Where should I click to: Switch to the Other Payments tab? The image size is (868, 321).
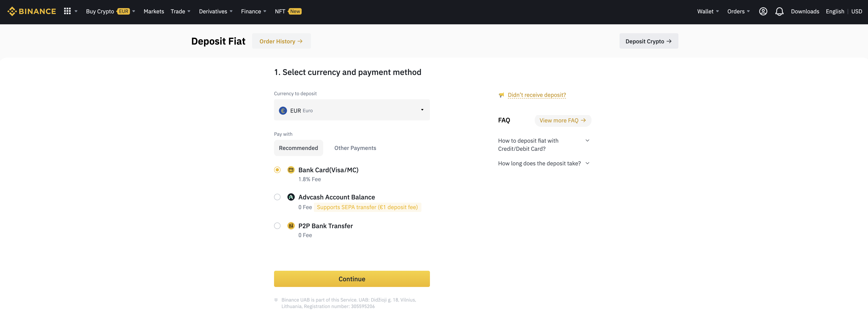coord(355,148)
